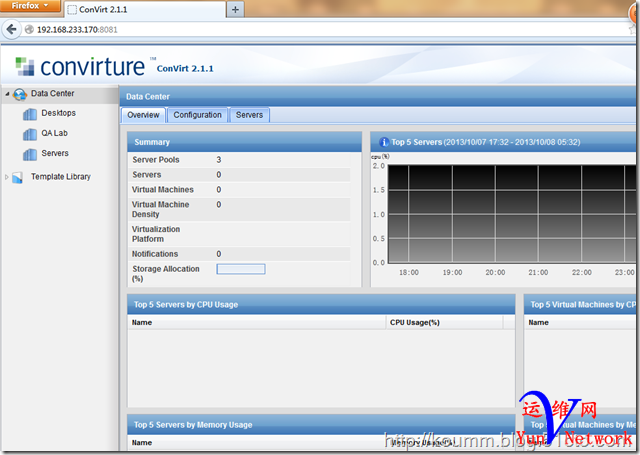Click the Top 5 Servers CPU chart

point(511,214)
